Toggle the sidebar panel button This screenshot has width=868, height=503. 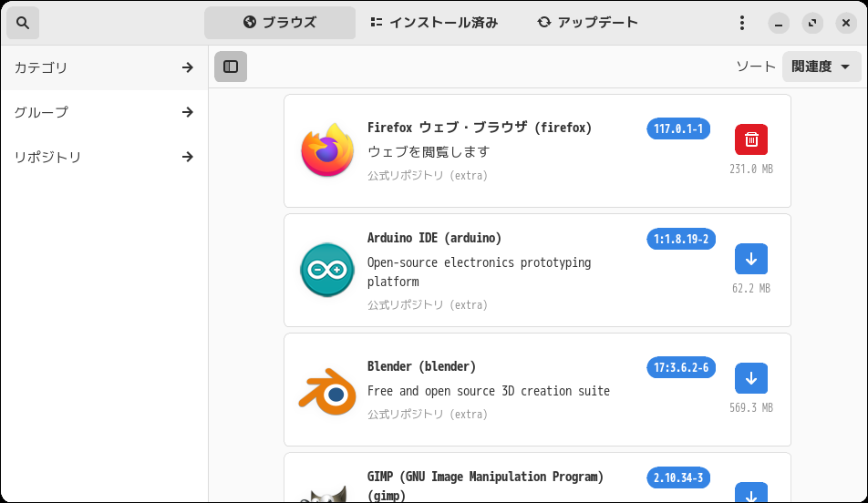pyautogui.click(x=231, y=67)
